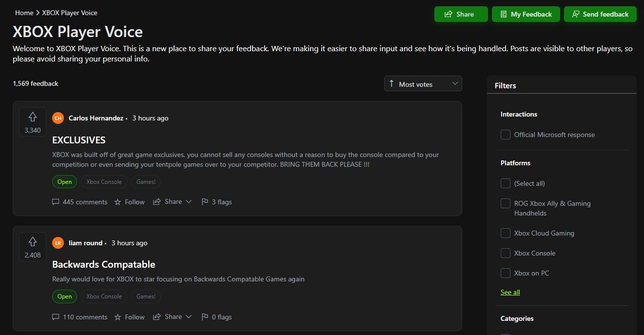
Task: Click Games! tag on Backwards Compatable post
Action: tap(146, 296)
